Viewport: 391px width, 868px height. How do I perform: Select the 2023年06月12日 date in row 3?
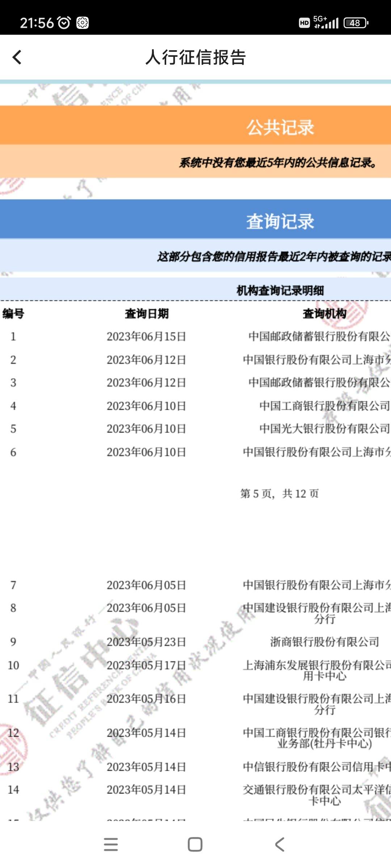click(x=146, y=382)
